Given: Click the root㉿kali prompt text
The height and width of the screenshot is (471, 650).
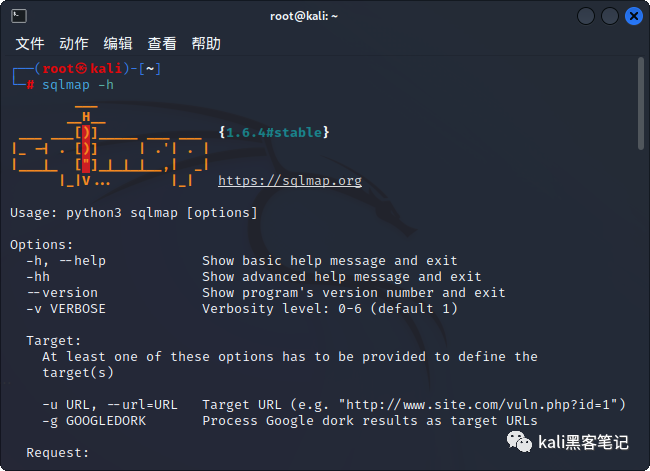Looking at the screenshot, I should [82, 68].
